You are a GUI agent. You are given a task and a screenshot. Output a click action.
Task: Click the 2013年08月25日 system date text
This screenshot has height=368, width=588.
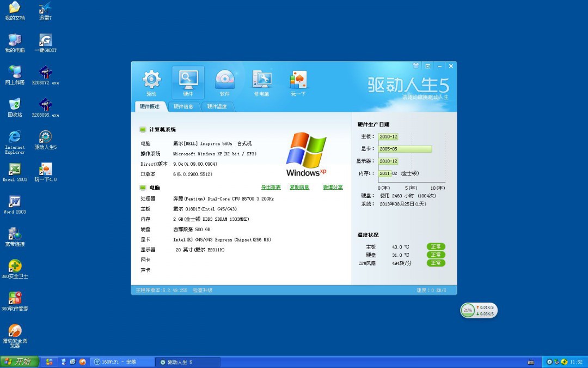pyautogui.click(x=403, y=204)
